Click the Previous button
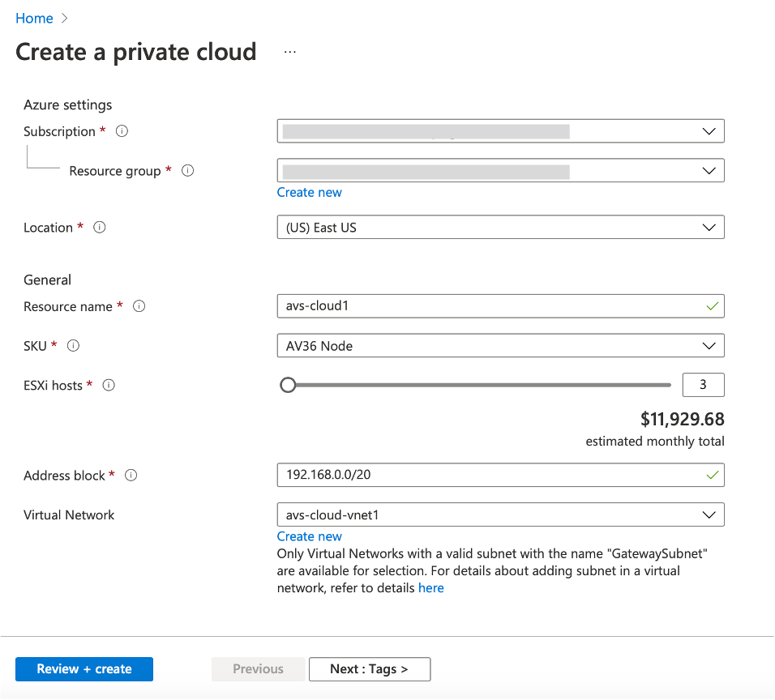The image size is (775, 700). 258,669
